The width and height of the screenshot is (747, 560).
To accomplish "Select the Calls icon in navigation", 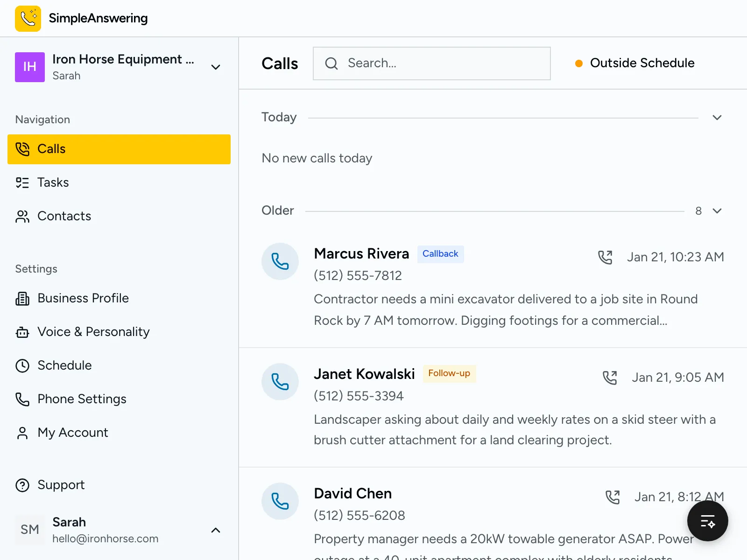I will coord(22,149).
